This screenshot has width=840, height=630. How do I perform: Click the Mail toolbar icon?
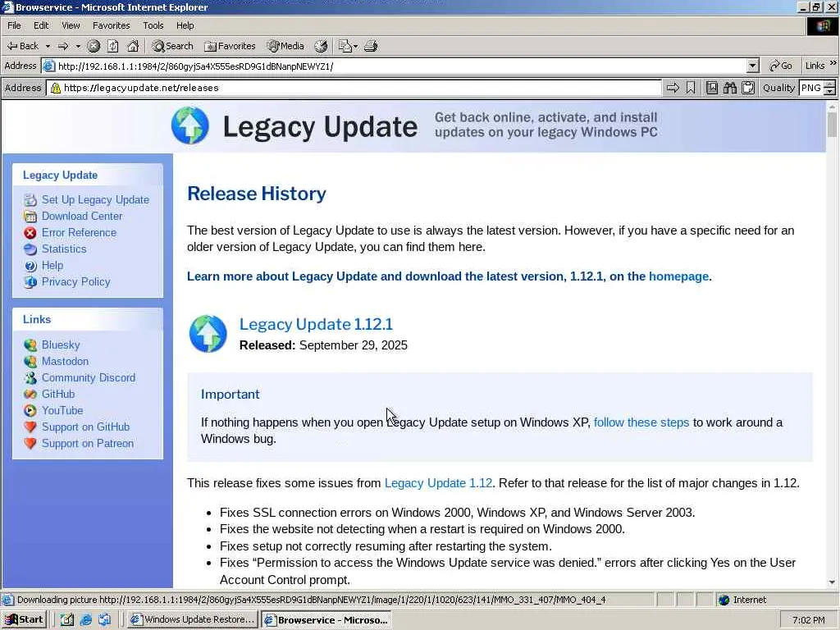(x=346, y=46)
